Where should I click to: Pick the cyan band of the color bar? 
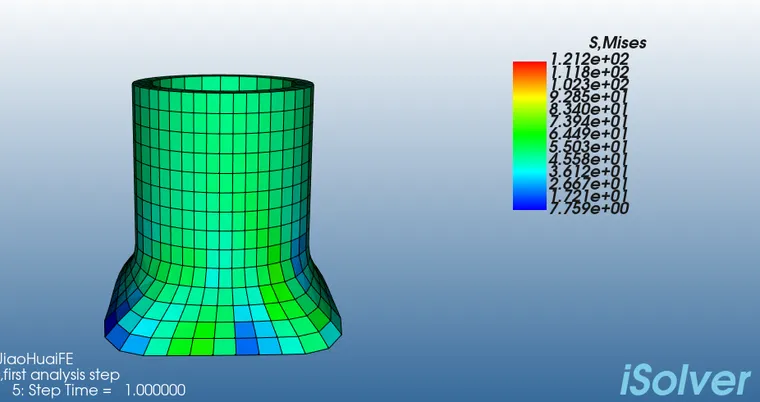tap(526, 172)
